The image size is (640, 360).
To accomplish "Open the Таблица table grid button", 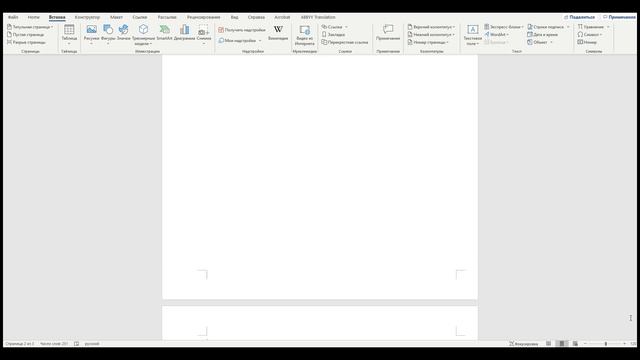I will [x=69, y=34].
